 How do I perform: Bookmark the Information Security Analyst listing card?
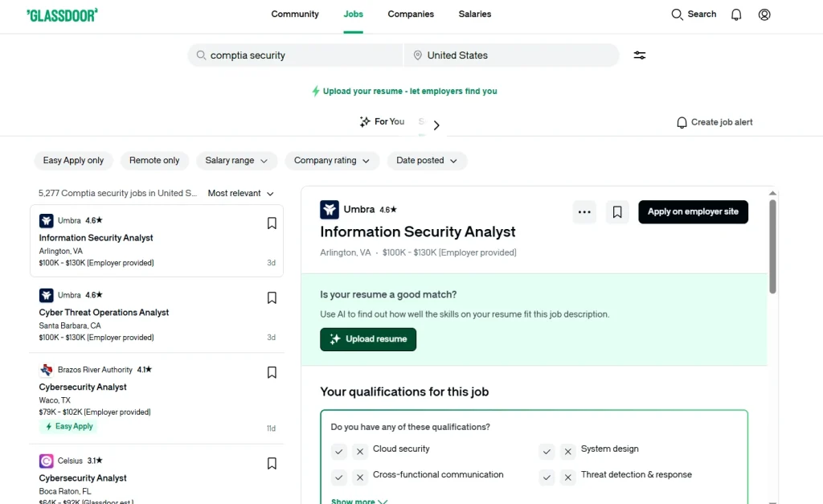[272, 223]
